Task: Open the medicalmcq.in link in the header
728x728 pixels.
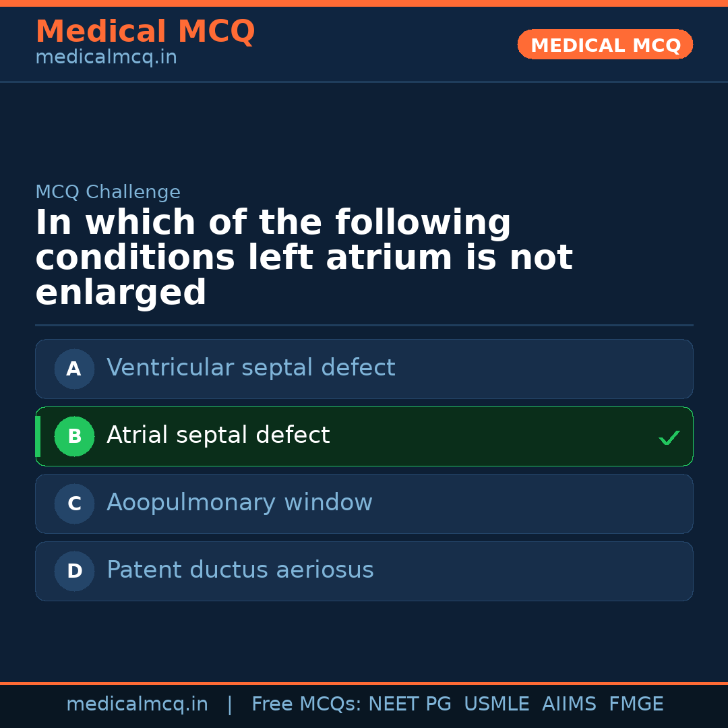Action: [x=106, y=57]
